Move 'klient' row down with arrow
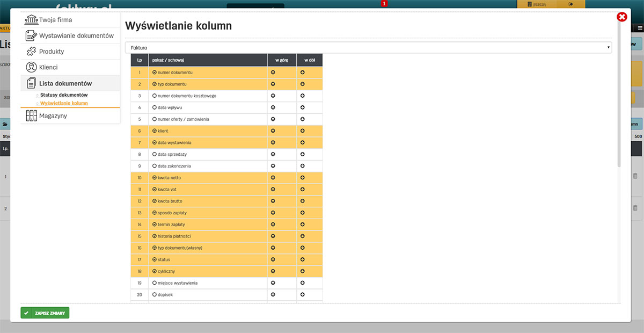Image resolution: width=644 pixels, height=333 pixels. pos(302,131)
